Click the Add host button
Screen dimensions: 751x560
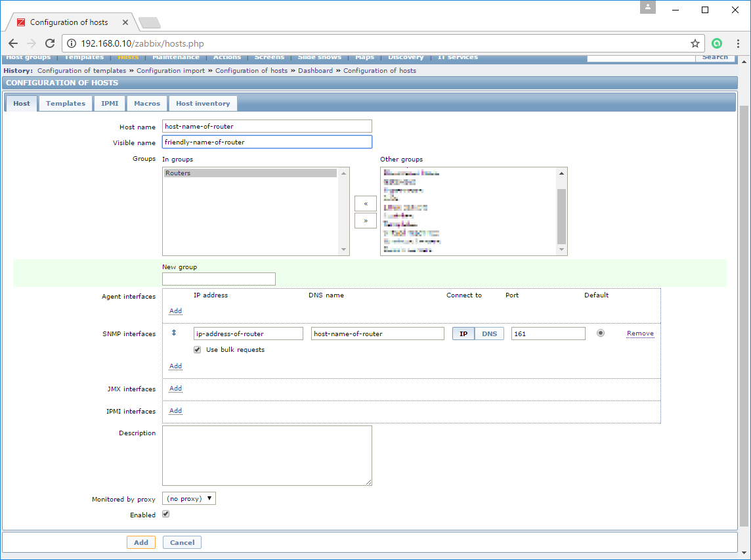pos(140,542)
